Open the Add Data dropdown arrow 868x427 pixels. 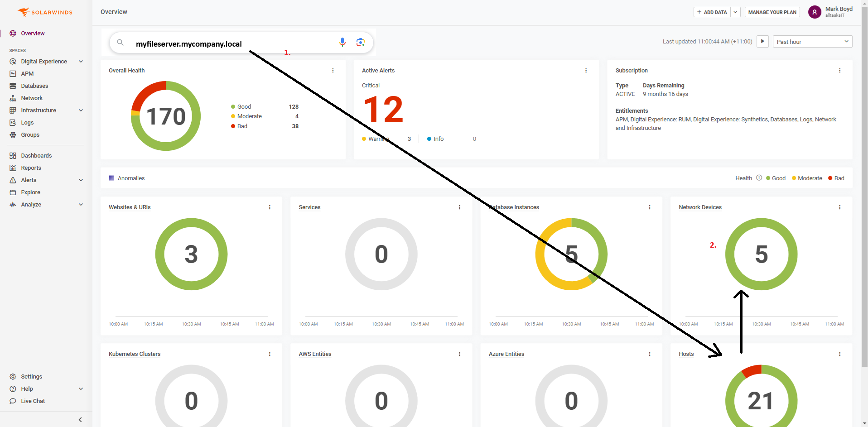[735, 12]
